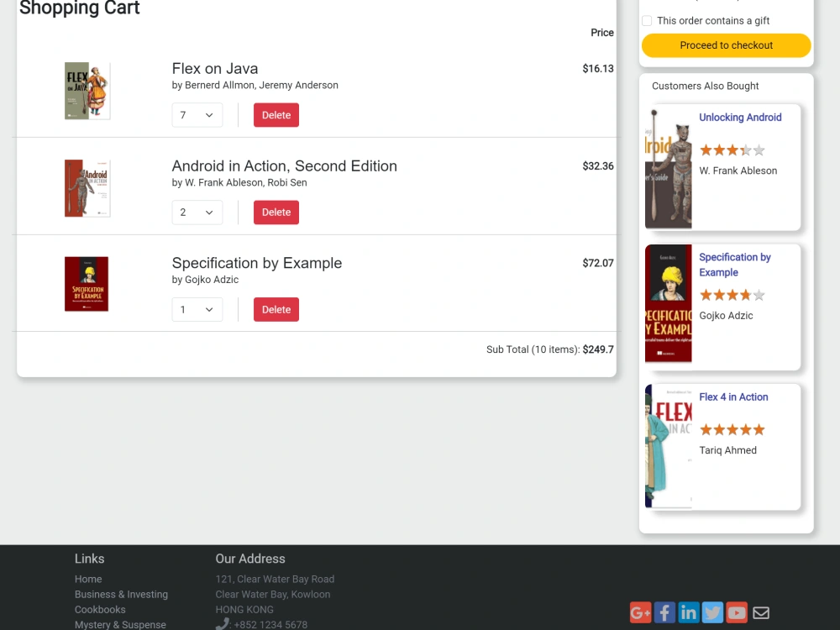Click Proceed to checkout button
This screenshot has width=840, height=630.
pos(727,45)
